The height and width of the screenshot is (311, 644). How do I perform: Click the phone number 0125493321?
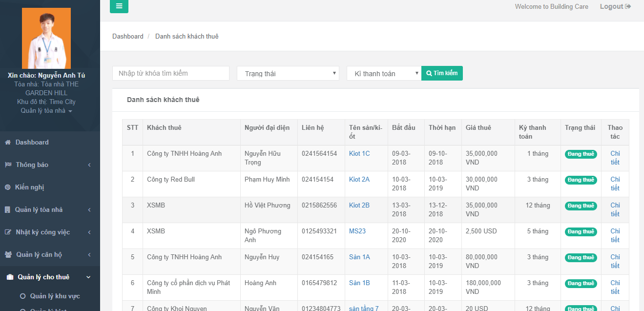tap(319, 231)
